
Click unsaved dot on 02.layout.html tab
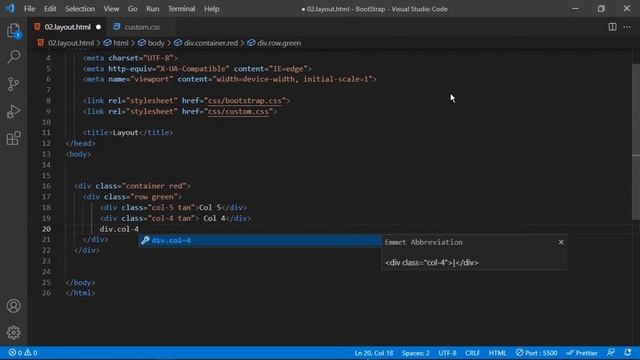(98, 27)
